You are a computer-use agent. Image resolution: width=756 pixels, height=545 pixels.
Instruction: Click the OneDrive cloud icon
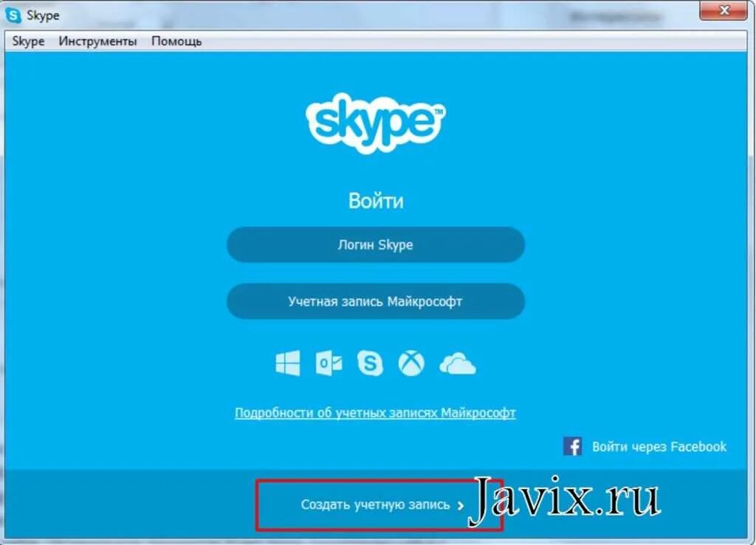coord(458,363)
